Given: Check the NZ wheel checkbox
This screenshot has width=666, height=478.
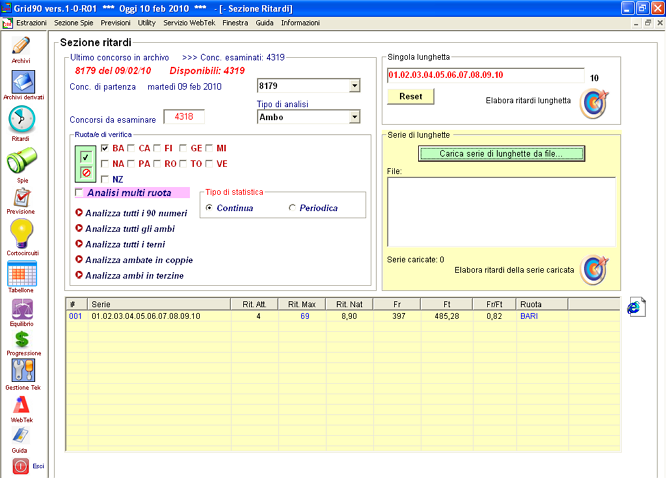Looking at the screenshot, I should click(x=105, y=179).
